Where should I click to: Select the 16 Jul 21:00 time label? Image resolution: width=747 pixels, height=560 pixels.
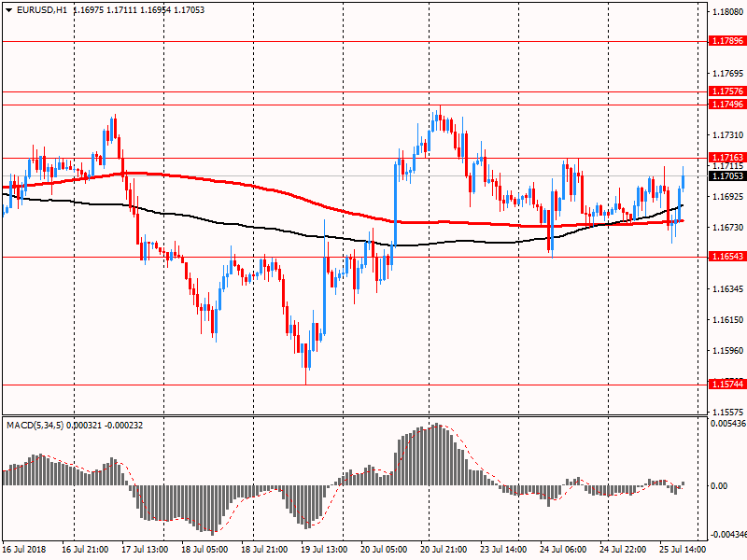85,549
